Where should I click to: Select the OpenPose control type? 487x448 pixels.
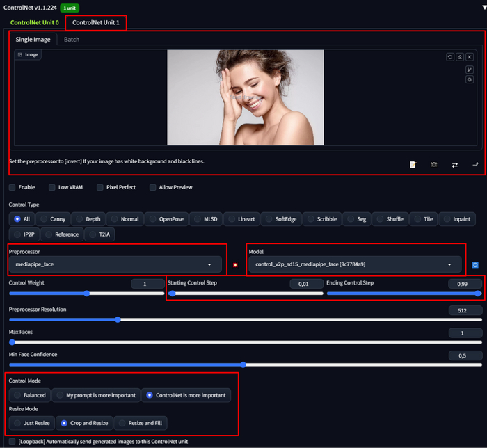pos(166,219)
